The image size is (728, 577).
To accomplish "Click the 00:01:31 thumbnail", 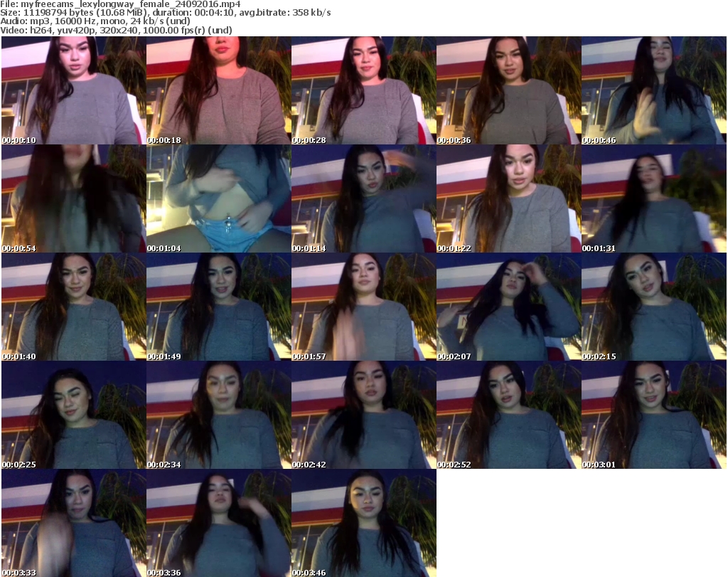I will (x=654, y=198).
